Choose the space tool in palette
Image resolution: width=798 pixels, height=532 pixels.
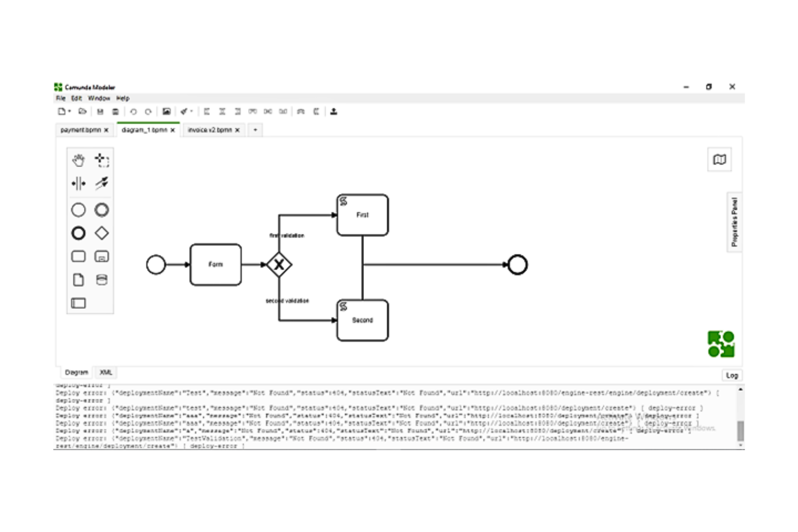[79, 183]
